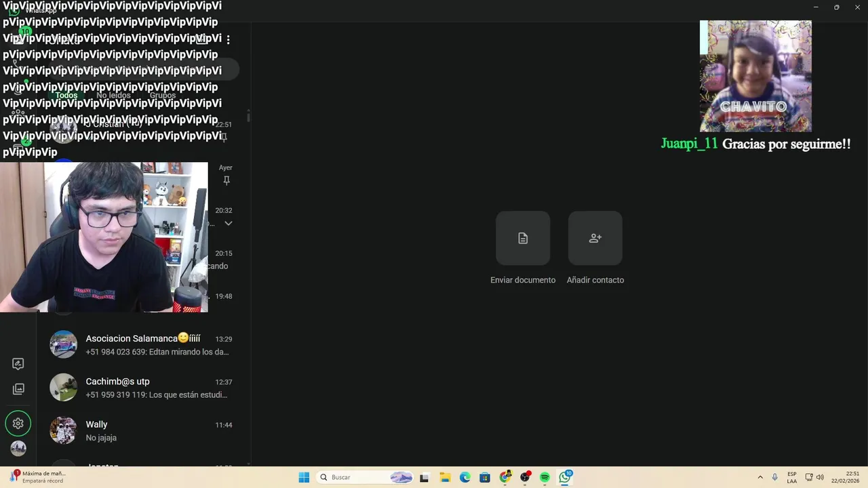Open Google Chrome from taskbar
This screenshot has height=488, width=868.
pos(505,477)
